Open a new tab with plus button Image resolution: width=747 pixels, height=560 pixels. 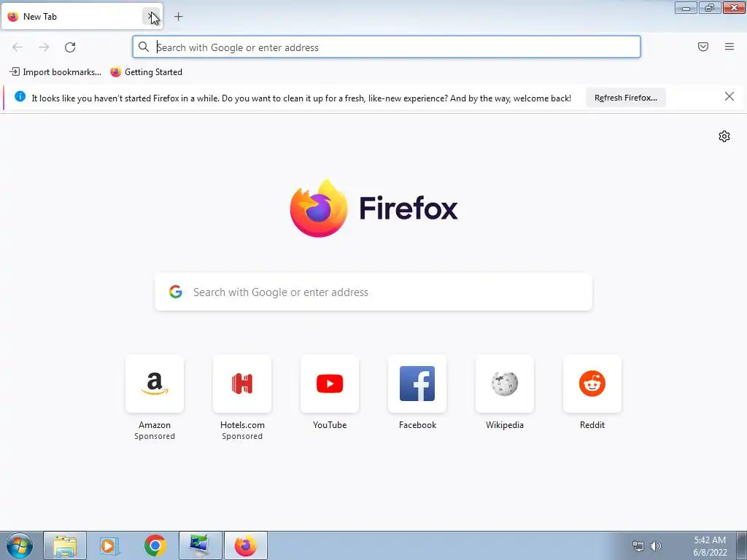[x=178, y=17]
